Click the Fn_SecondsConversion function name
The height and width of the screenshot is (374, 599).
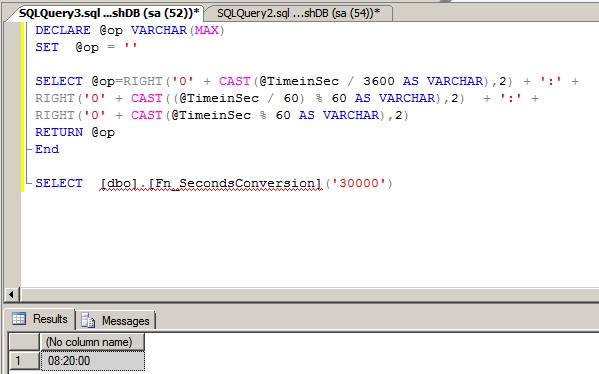tap(235, 183)
